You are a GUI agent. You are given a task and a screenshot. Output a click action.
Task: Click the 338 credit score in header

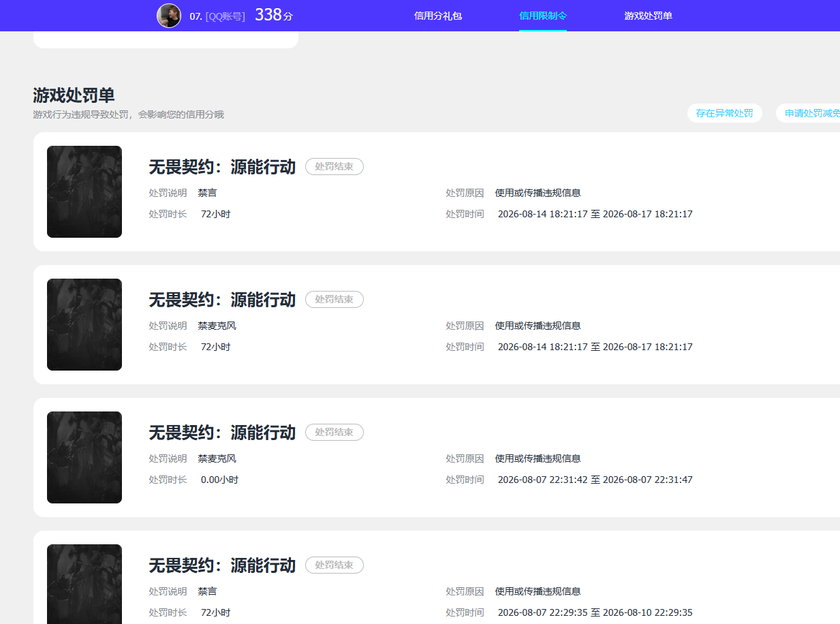274,15
